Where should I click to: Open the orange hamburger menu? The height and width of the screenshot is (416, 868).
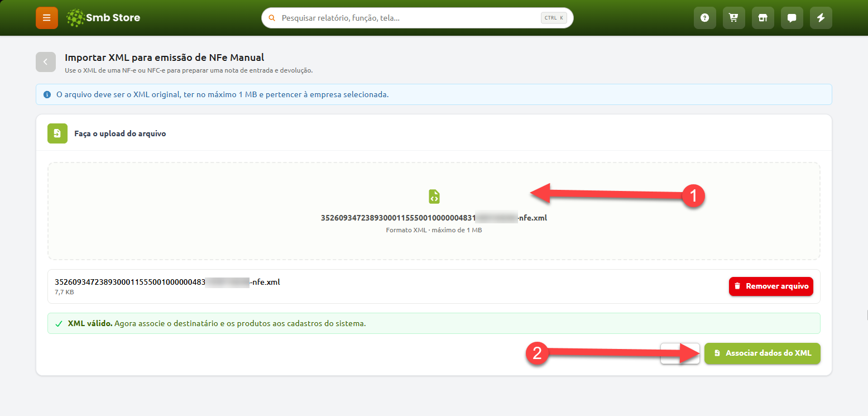tap(47, 18)
